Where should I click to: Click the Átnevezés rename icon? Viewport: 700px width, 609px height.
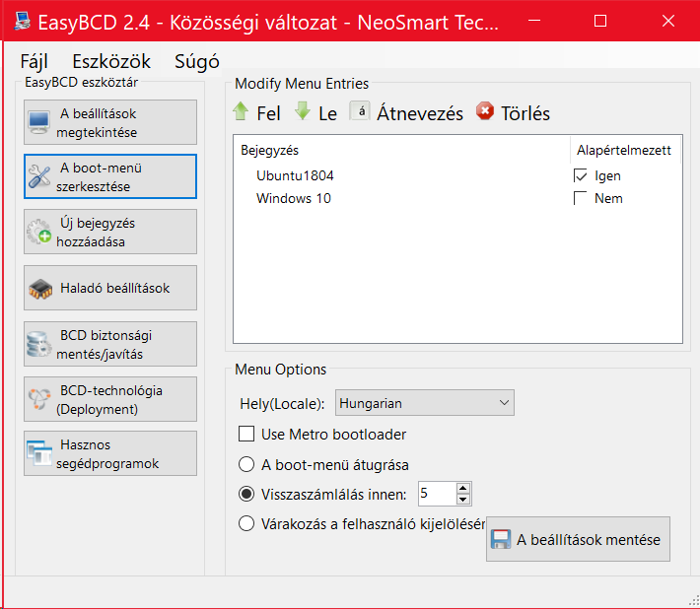click(x=360, y=111)
